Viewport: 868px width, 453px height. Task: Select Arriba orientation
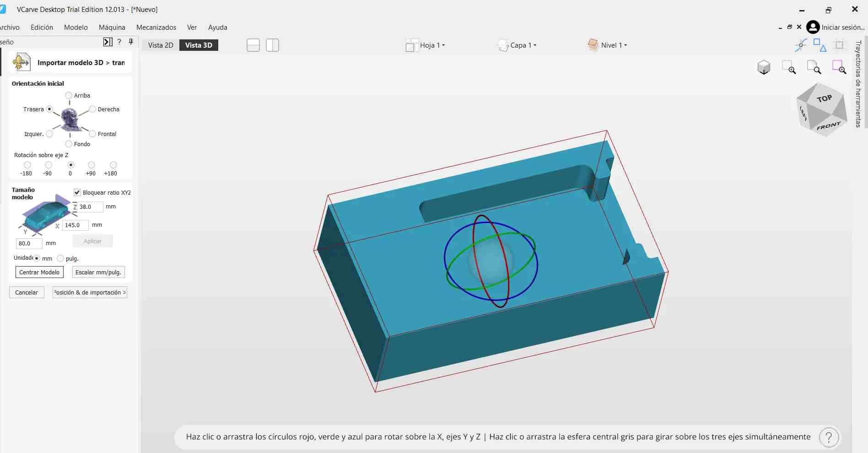tap(69, 95)
